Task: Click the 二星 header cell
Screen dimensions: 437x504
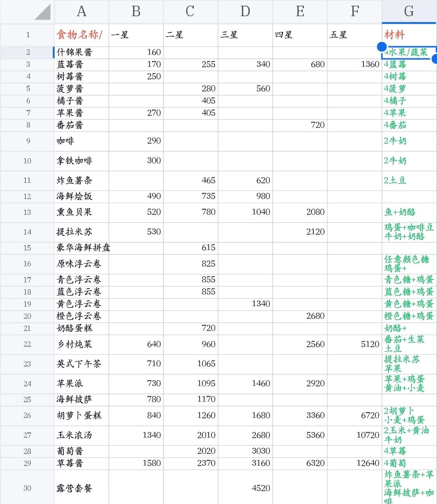Action: [191, 35]
